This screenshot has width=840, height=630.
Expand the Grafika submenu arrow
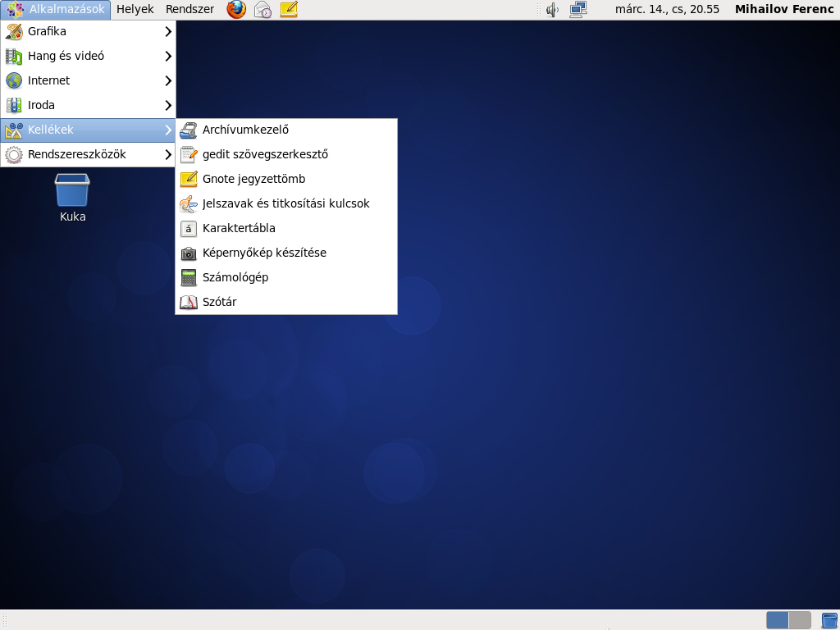167,32
